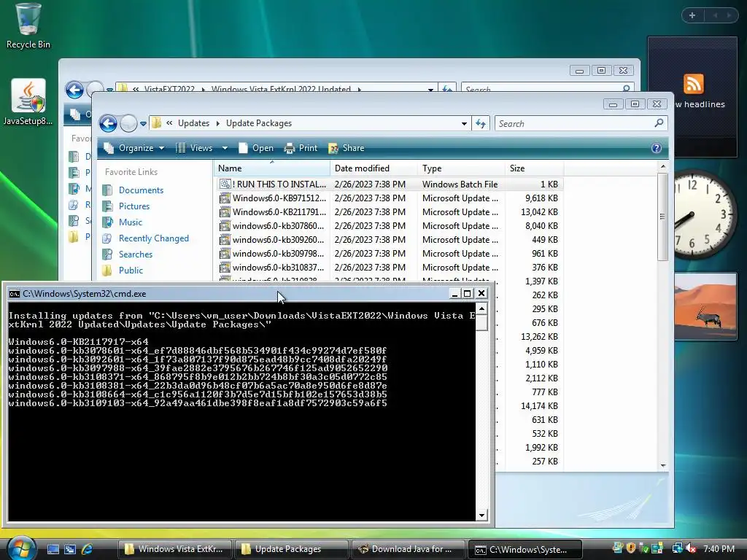Viewport: 747px width, 560px height.
Task: Click the security shield tray icon
Action: point(631,548)
